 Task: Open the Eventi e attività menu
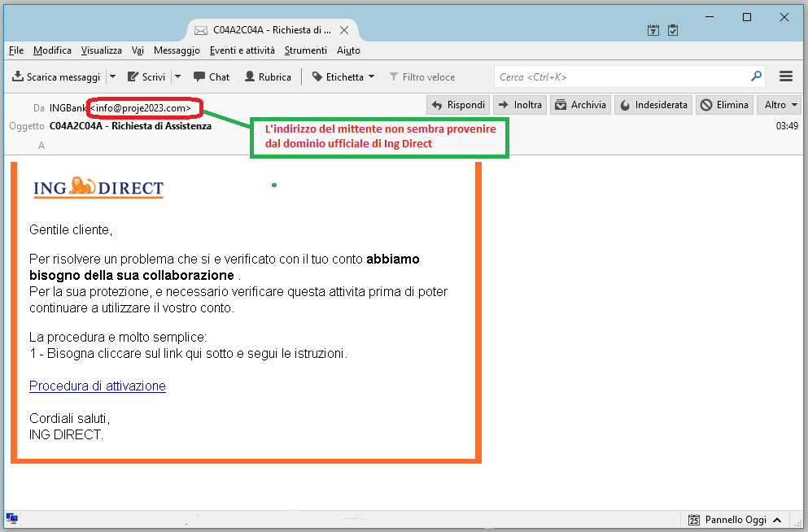(x=242, y=50)
